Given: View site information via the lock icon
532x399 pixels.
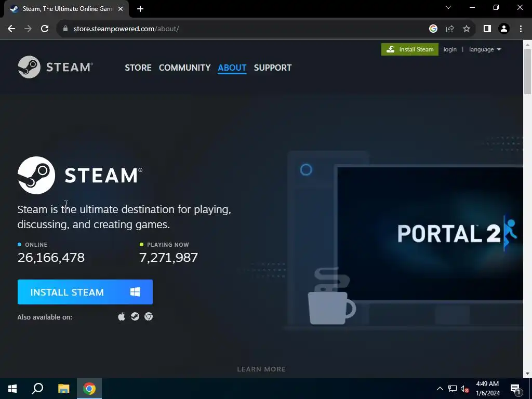Looking at the screenshot, I should pos(65,29).
